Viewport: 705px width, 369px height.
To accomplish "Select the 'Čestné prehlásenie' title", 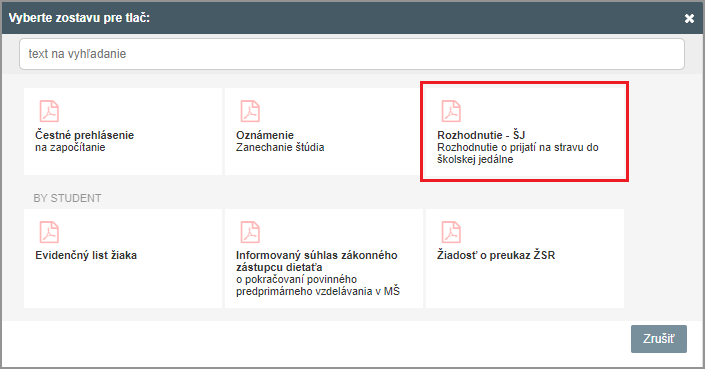I will [x=85, y=135].
